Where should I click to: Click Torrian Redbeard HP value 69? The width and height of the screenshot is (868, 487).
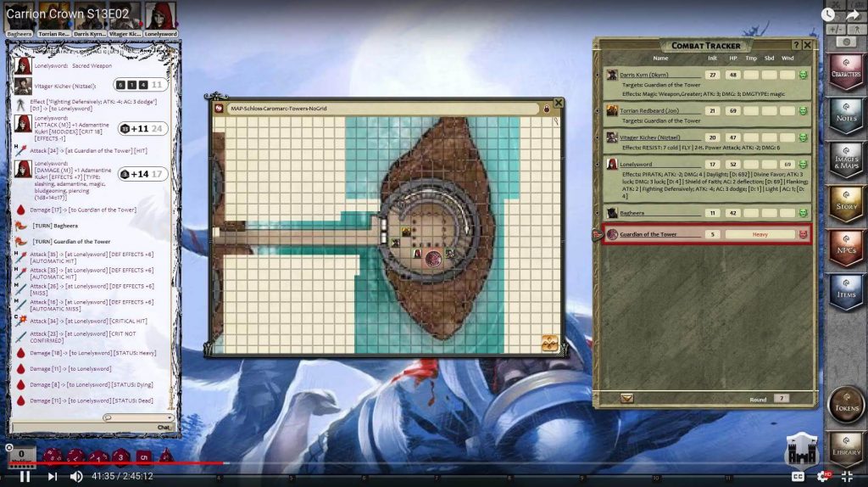pos(733,111)
